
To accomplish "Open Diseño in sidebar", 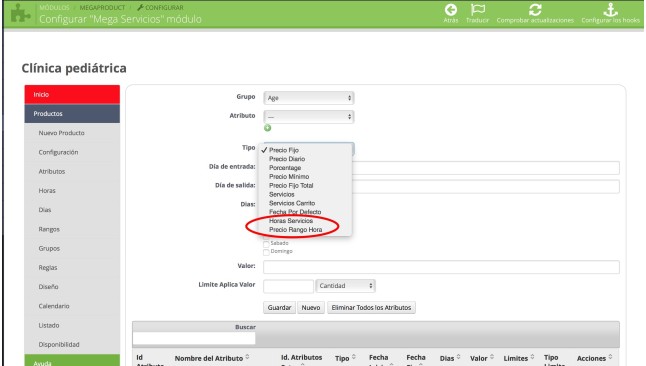I will point(72,287).
